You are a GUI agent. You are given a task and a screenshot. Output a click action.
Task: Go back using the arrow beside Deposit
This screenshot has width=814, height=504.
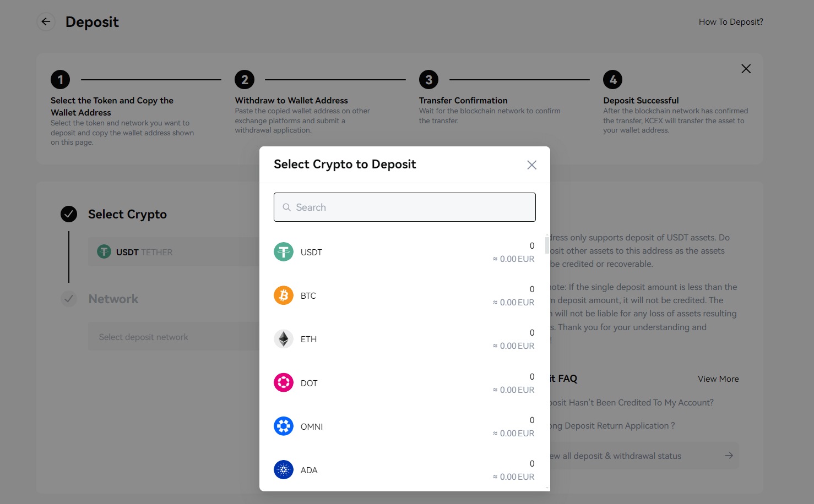click(x=46, y=22)
